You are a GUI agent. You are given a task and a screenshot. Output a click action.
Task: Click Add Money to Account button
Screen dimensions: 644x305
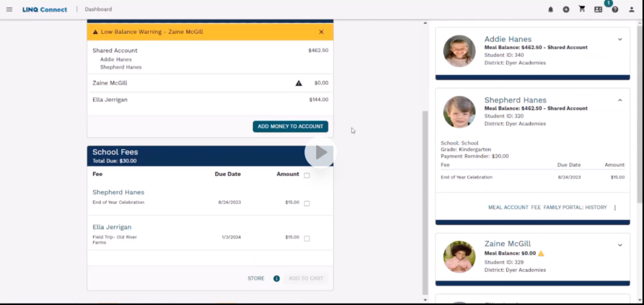[290, 126]
